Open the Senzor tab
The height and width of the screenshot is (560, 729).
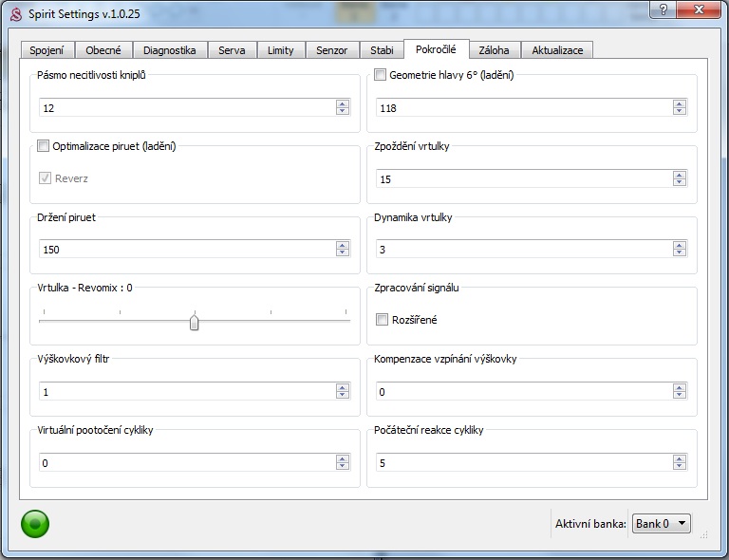(331, 50)
